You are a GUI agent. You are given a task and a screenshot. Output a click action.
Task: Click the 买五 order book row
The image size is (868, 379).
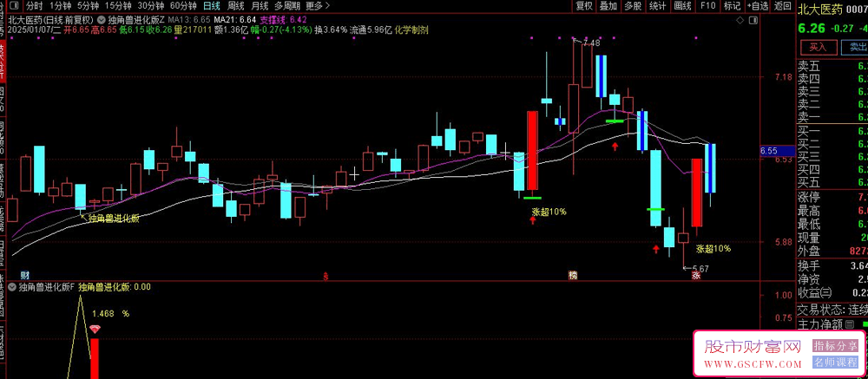point(832,182)
